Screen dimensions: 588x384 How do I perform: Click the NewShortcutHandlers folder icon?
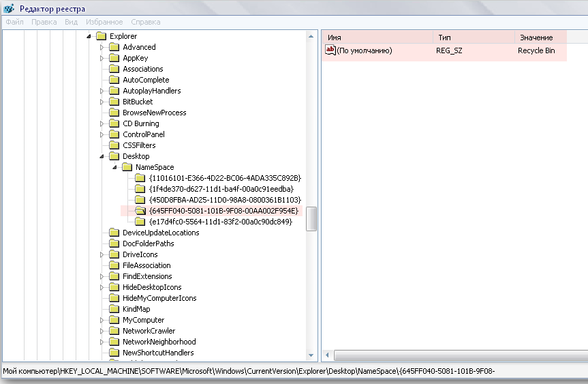tap(114, 352)
